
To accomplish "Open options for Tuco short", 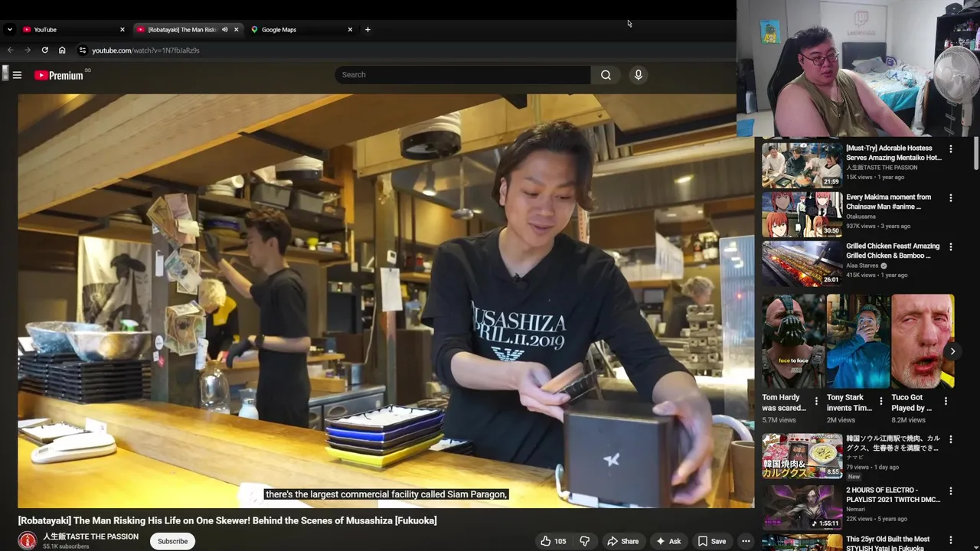I will click(946, 401).
